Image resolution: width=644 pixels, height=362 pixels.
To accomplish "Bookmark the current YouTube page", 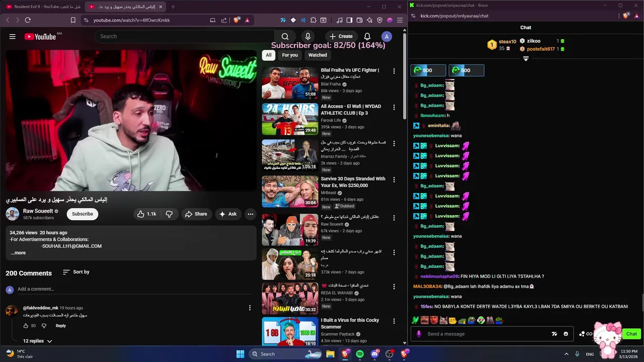I will 73,20.
